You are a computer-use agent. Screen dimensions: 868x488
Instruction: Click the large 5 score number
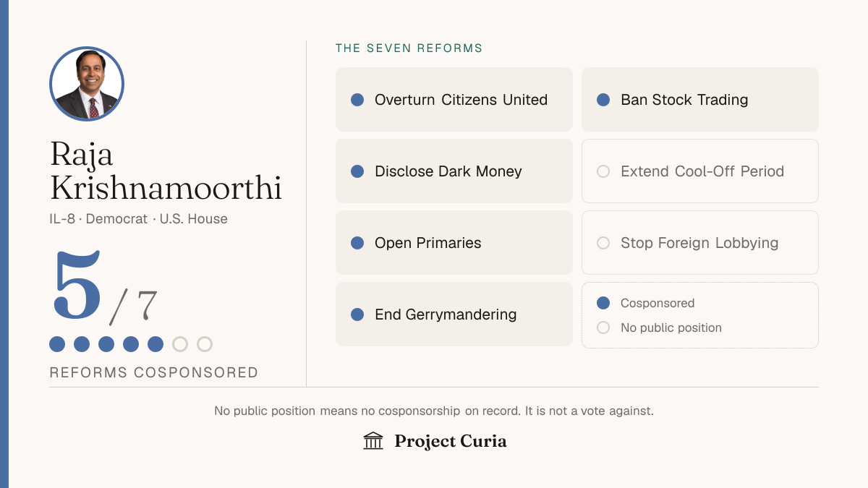click(77, 286)
